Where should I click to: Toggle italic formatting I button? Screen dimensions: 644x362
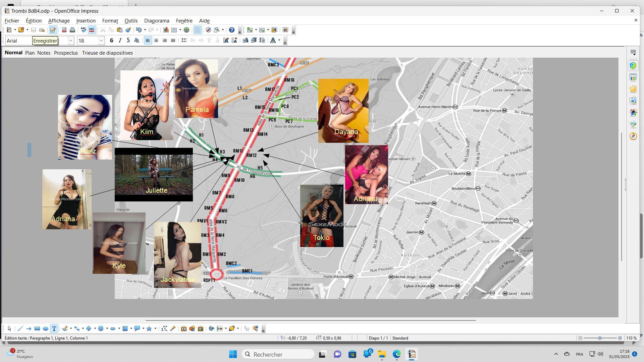pos(120,41)
